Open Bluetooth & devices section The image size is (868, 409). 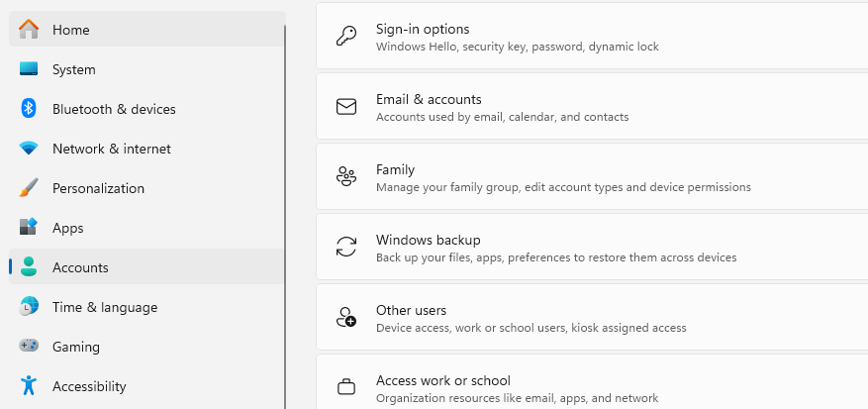coord(114,109)
